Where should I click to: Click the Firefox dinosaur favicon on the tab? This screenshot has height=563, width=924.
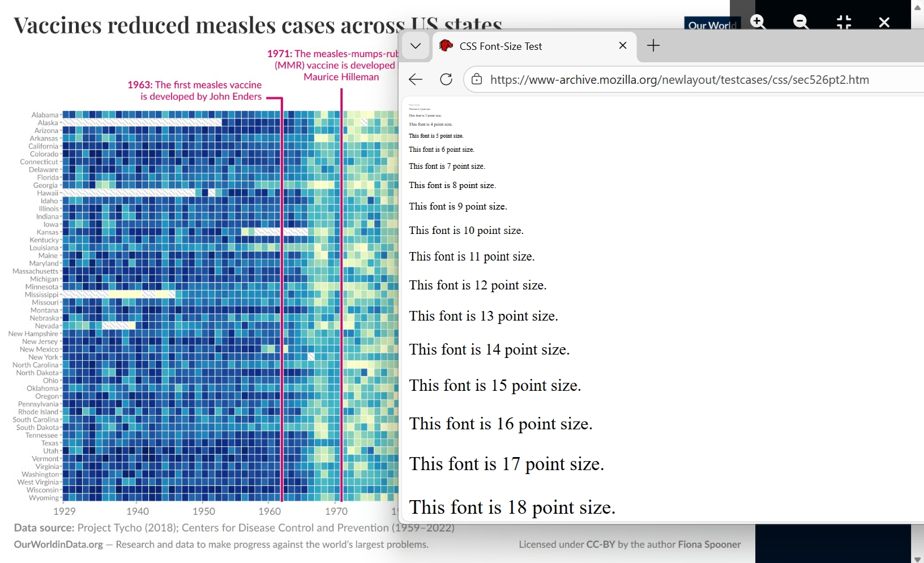coord(447,46)
